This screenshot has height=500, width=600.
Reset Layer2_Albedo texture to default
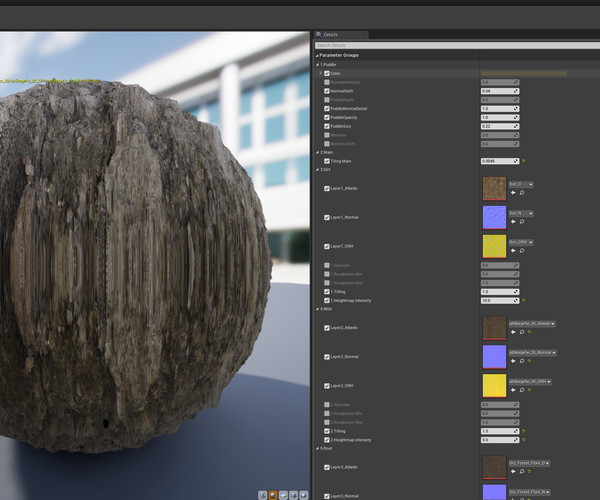coord(530,332)
